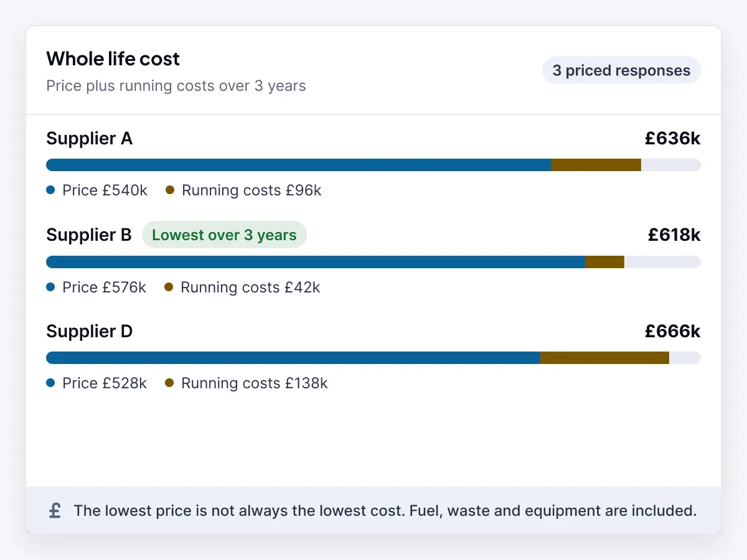Click Supplier A total £636k
The image size is (747, 560).
coord(672,138)
